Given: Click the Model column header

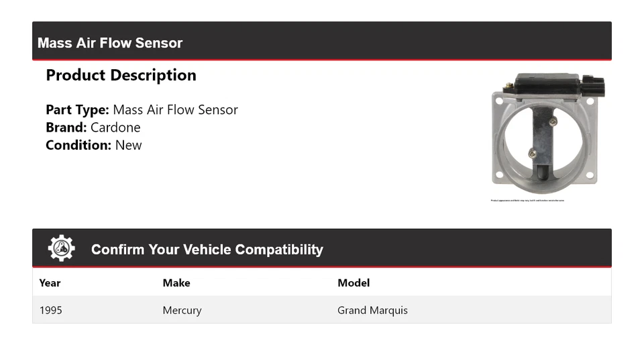Looking at the screenshot, I should click(354, 283).
